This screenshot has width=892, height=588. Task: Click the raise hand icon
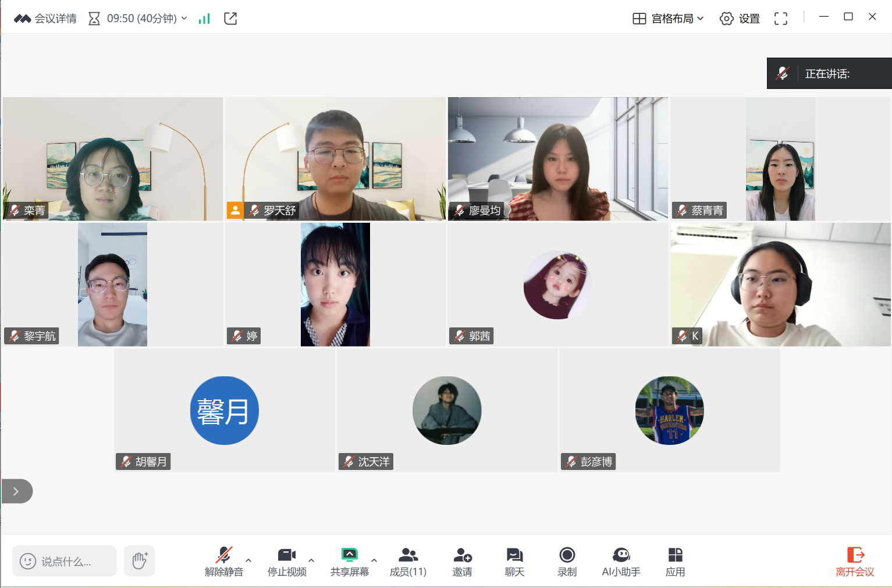tap(140, 561)
